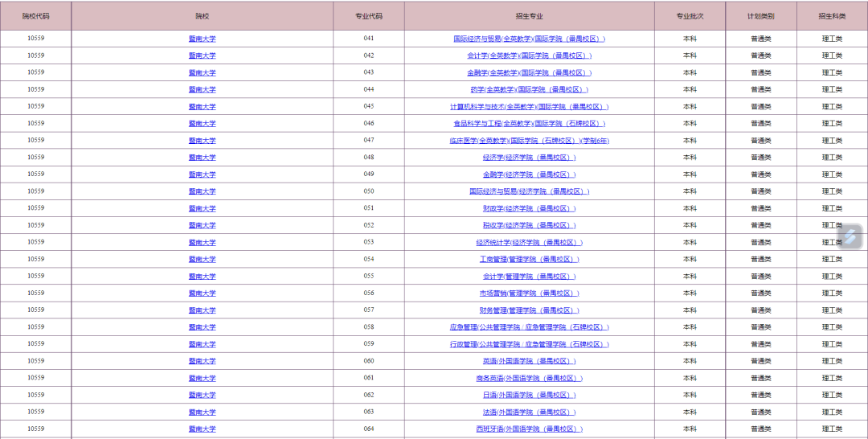The height and width of the screenshot is (439, 868).
Task: Select major code cell 052
Action: (369, 225)
